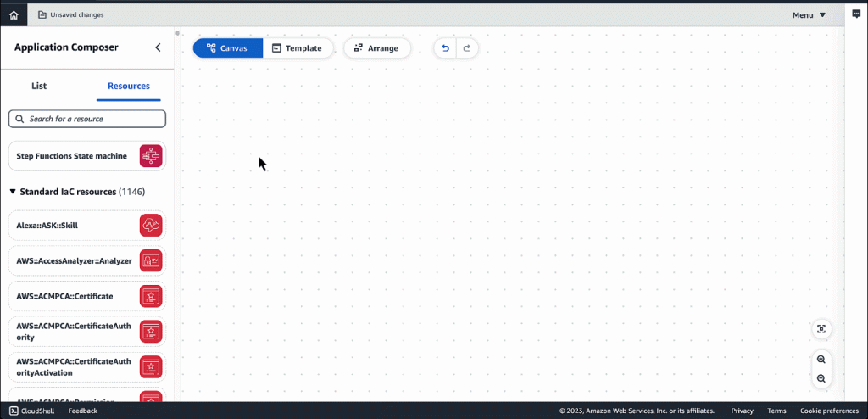Collapse the Application Composer panel

158,47
